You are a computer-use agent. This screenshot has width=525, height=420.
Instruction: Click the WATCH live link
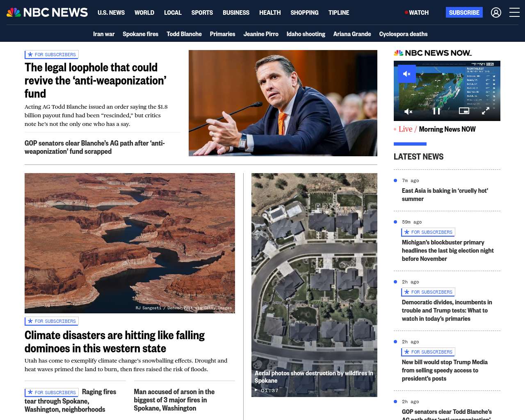tap(417, 13)
